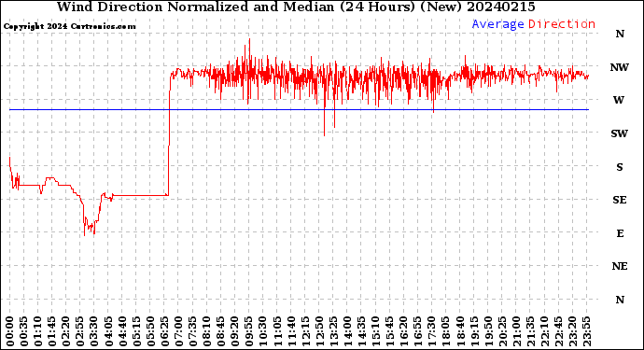
Task: Click the 12:15 time axis label
Action: [305, 331]
